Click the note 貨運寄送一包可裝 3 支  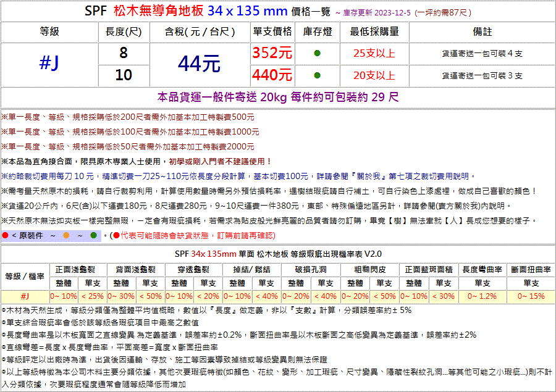[x=482, y=75]
